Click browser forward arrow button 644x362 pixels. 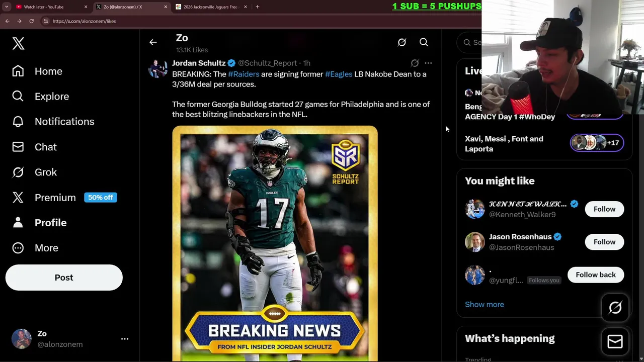(19, 21)
